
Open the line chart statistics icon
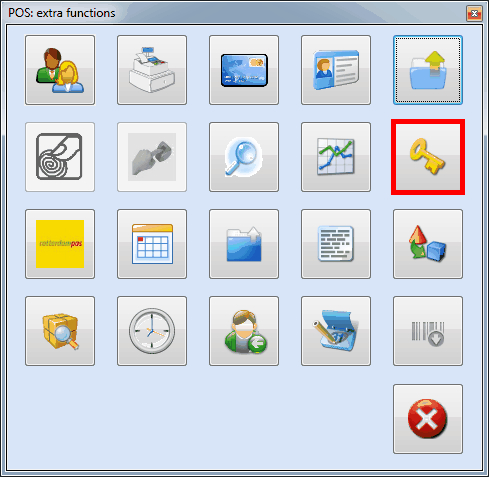(x=336, y=157)
